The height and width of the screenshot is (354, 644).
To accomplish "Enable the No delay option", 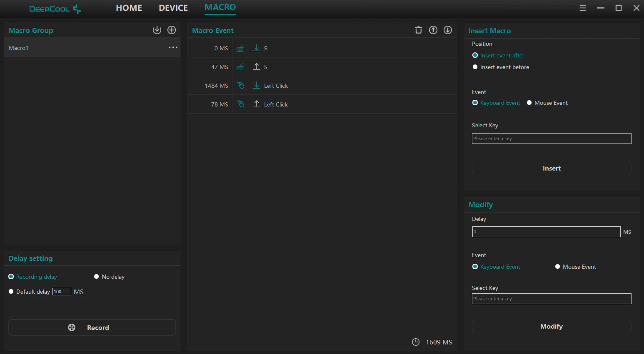I will [x=109, y=277].
